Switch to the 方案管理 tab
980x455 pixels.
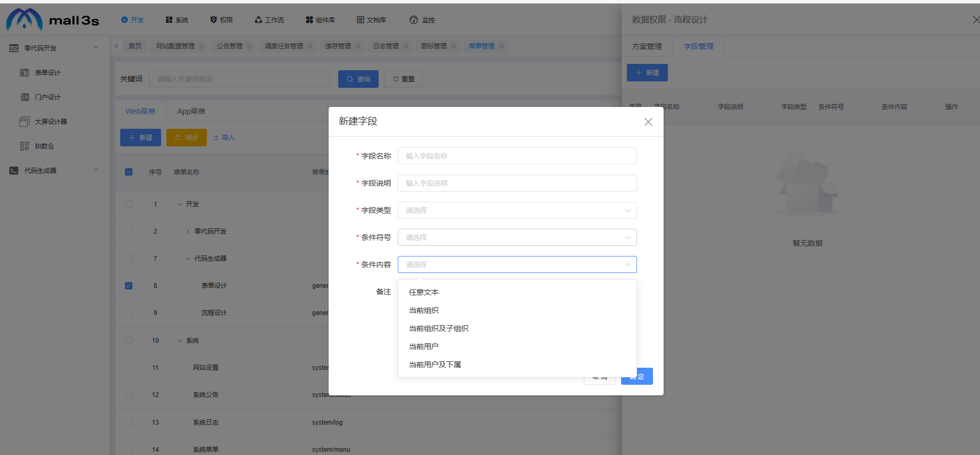pyautogui.click(x=647, y=46)
